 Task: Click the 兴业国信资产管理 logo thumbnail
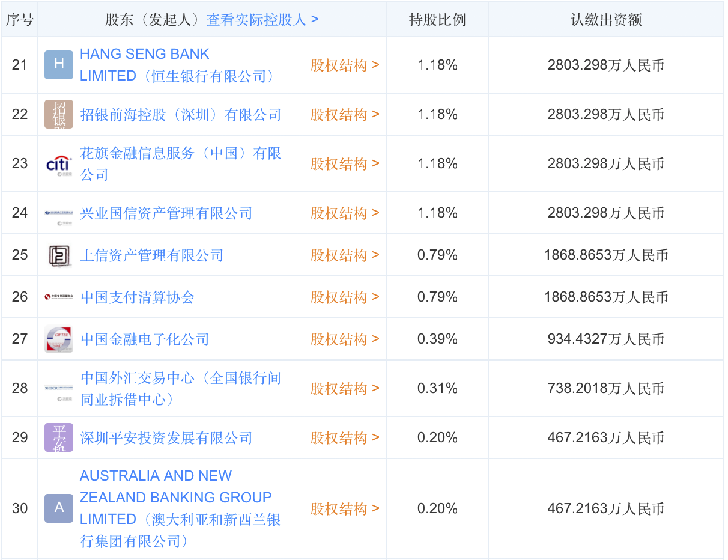pos(59,213)
